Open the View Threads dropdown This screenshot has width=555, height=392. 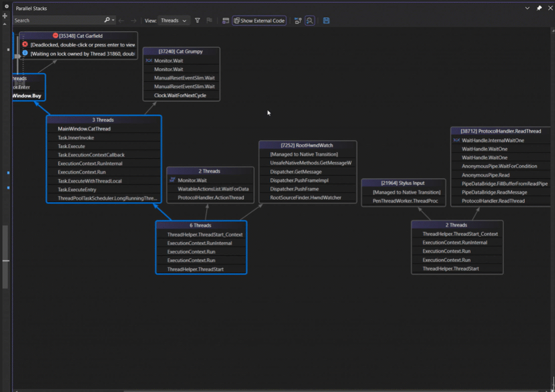coord(173,20)
